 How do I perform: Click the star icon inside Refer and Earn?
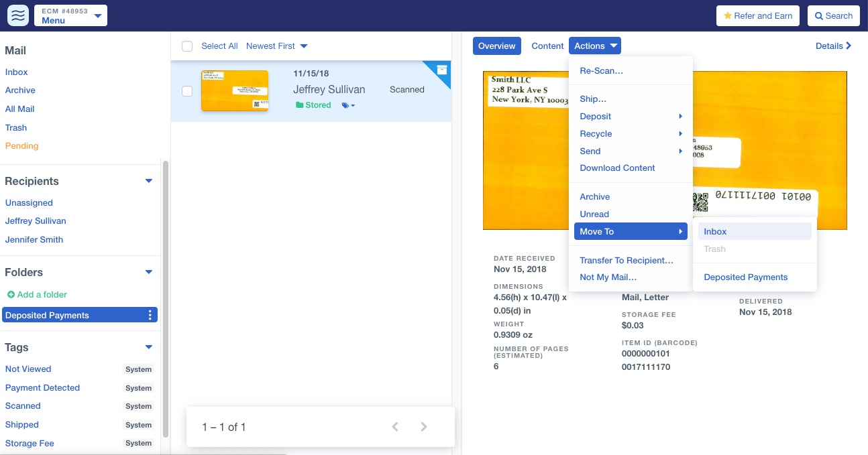(x=729, y=15)
